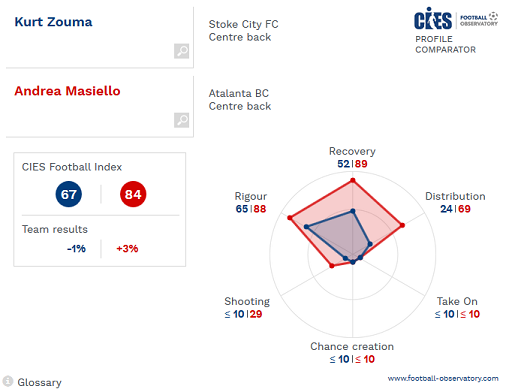Open the Glossary info icon
The width and height of the screenshot is (506, 392).
click(x=8, y=382)
